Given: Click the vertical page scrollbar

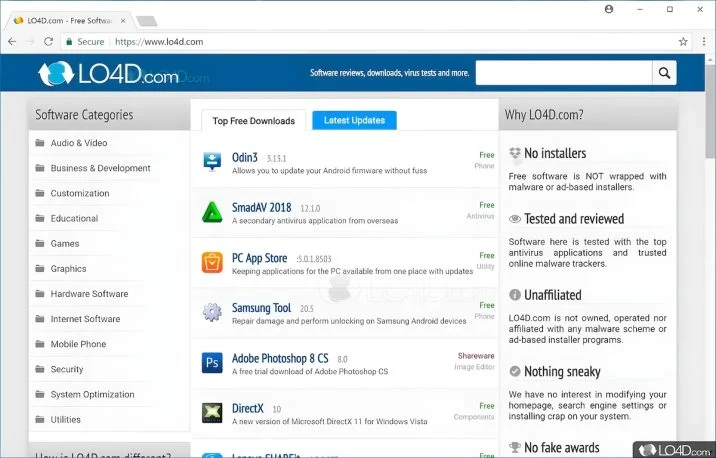Looking at the screenshot, I should [709, 250].
